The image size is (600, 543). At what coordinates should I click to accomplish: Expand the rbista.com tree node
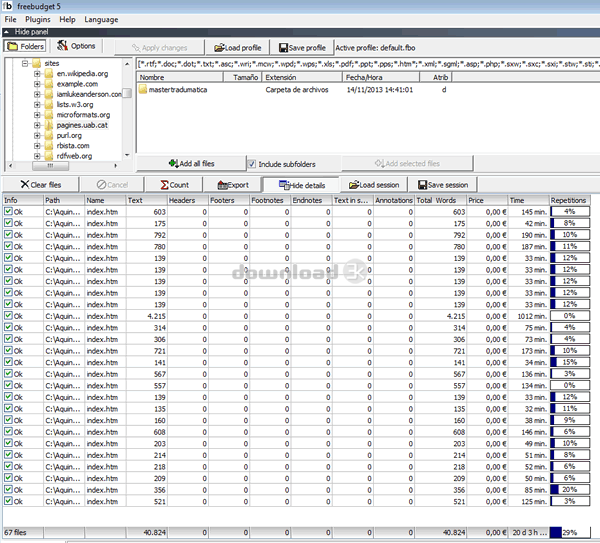point(37,146)
